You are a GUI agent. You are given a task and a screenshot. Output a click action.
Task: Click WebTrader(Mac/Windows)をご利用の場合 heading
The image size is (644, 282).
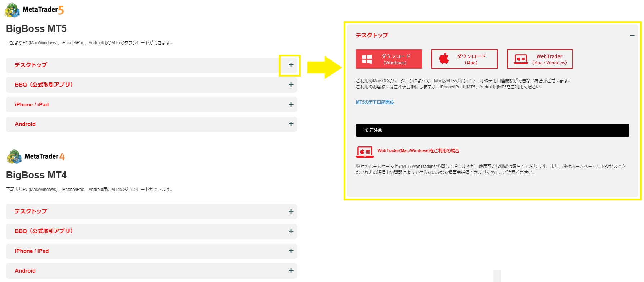point(418,151)
